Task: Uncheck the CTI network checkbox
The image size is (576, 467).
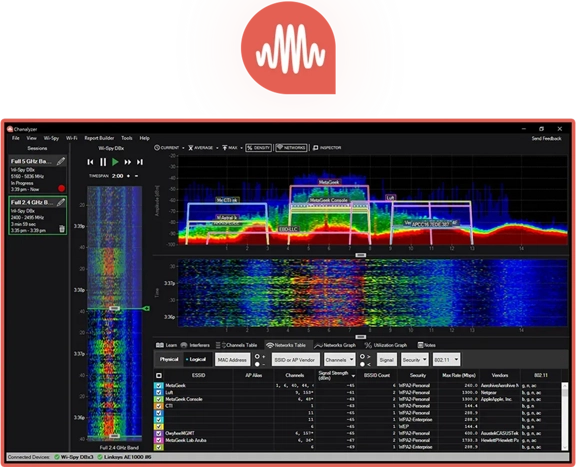Action: pyautogui.click(x=159, y=406)
